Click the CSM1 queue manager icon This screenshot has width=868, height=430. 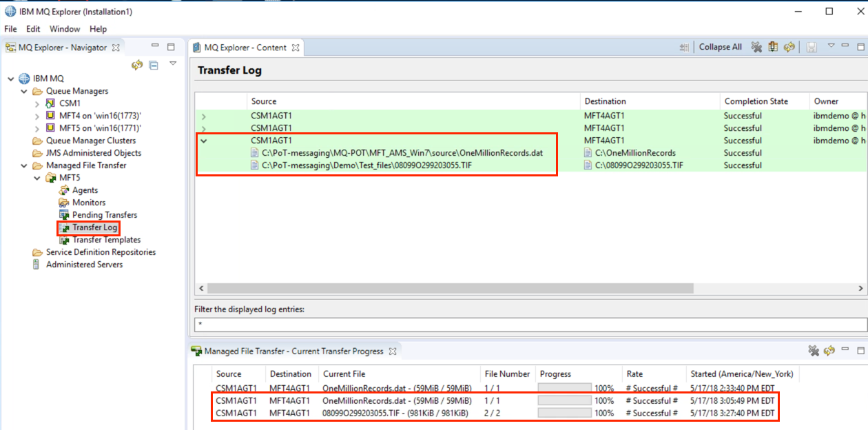[50, 103]
